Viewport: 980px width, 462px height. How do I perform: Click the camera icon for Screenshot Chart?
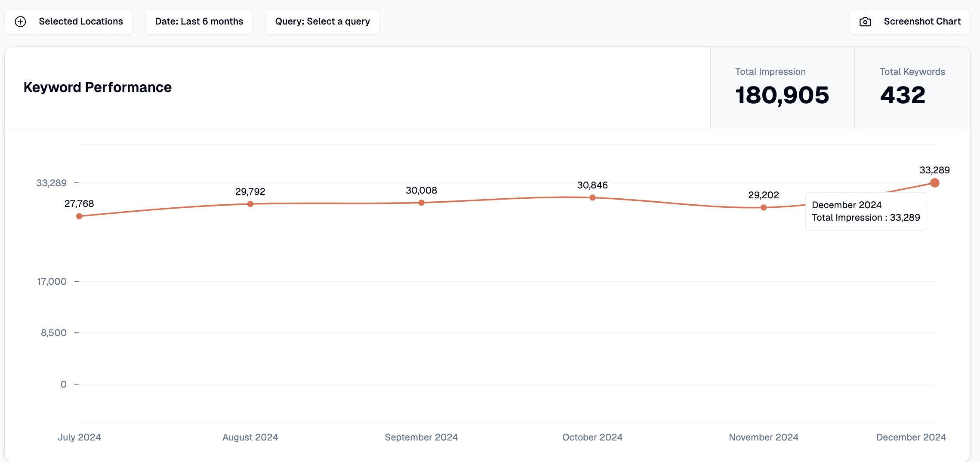pos(865,22)
